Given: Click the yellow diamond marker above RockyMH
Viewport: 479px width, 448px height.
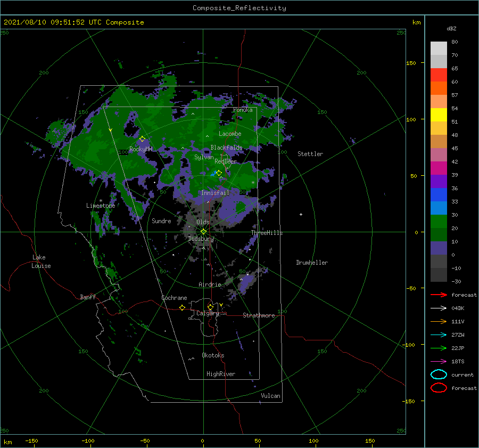Looking at the screenshot, I should (x=142, y=139).
